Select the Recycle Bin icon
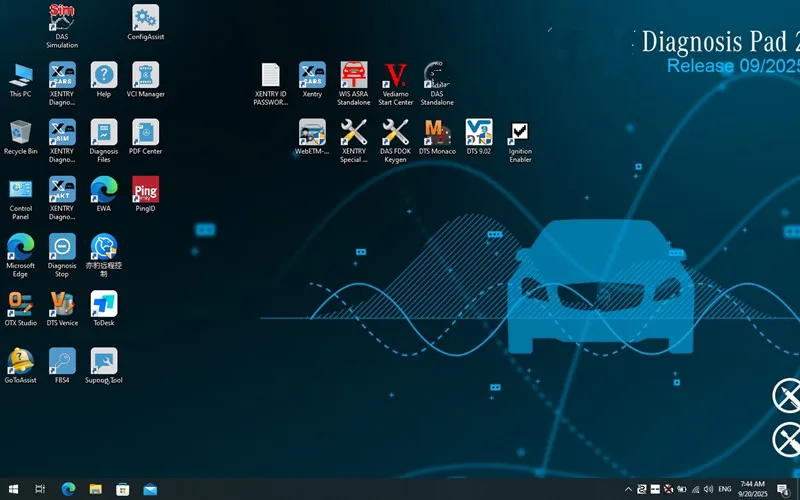Viewport: 800px width, 500px height. (20, 137)
